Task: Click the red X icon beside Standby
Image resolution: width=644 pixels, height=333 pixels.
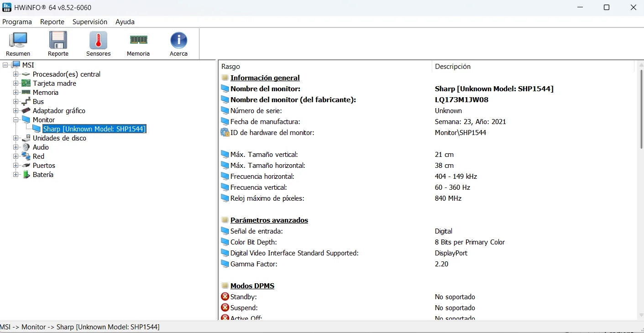Action: click(x=225, y=297)
